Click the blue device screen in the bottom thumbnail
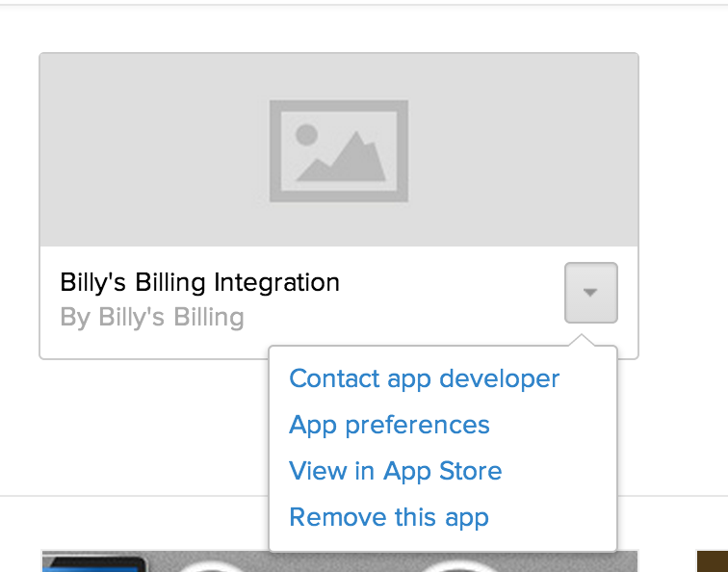 click(x=91, y=569)
